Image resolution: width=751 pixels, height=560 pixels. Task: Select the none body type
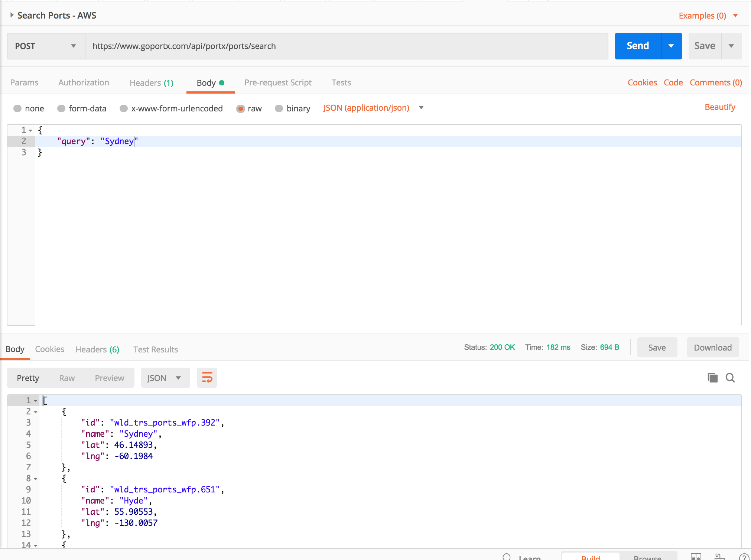17,108
